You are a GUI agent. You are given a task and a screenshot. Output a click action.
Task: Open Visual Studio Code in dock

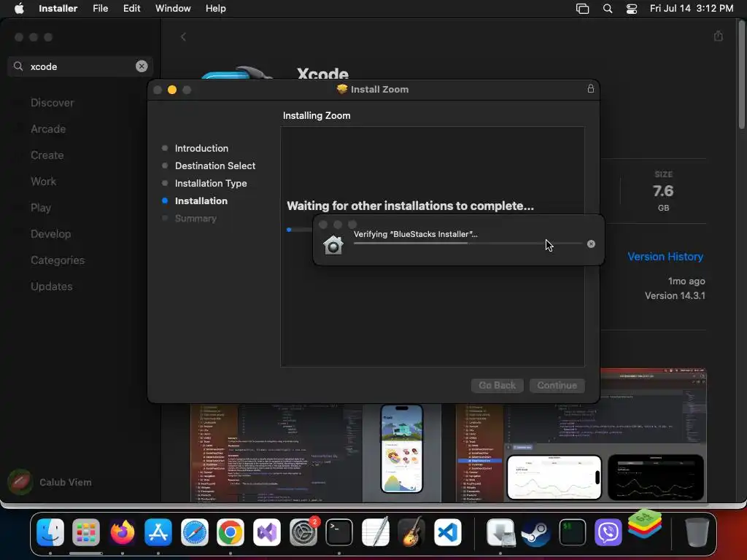click(447, 532)
